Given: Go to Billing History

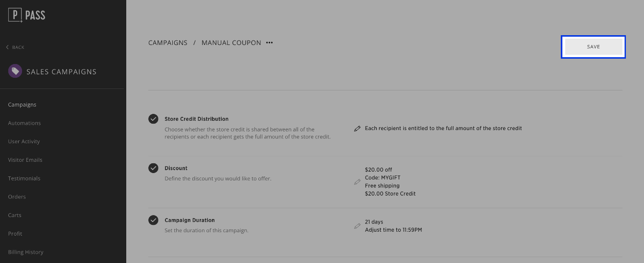Looking at the screenshot, I should tap(25, 252).
